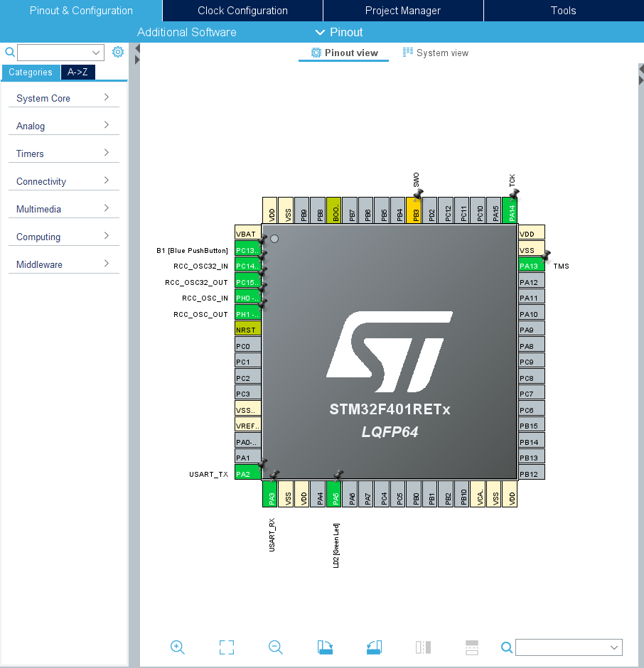Select the A->Z sorting tab
Screen dimensions: 644x668
click(77, 72)
